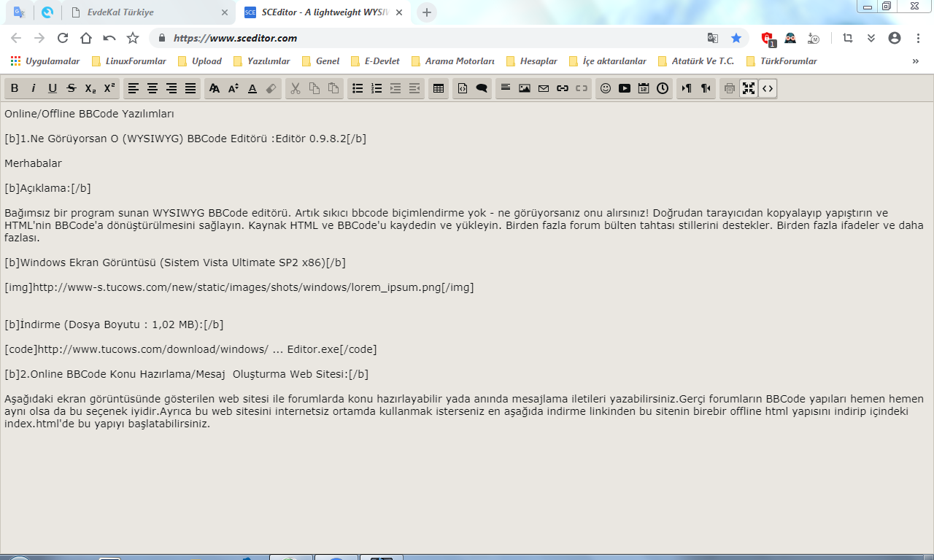Click the indent icon
The height and width of the screenshot is (560, 934).
click(x=395, y=88)
